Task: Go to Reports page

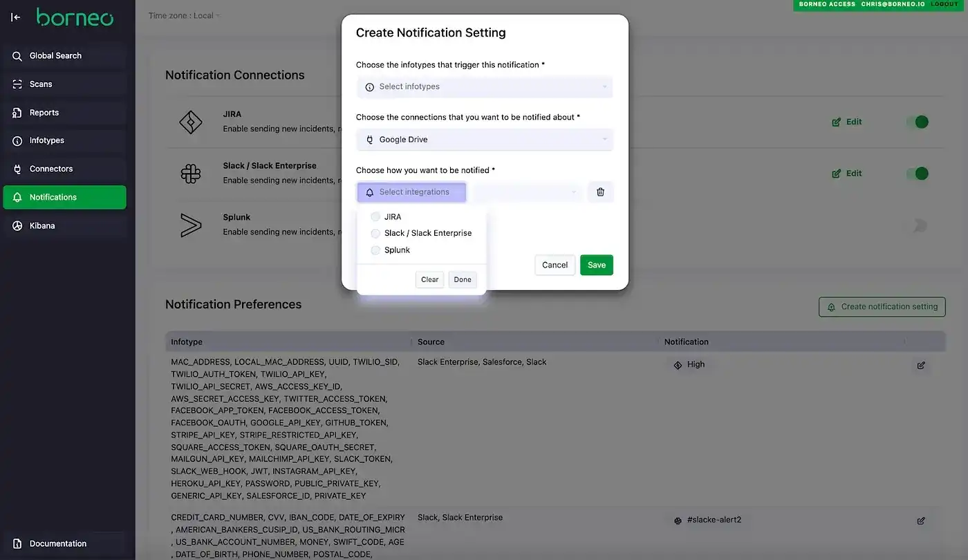Action: pyautogui.click(x=65, y=113)
